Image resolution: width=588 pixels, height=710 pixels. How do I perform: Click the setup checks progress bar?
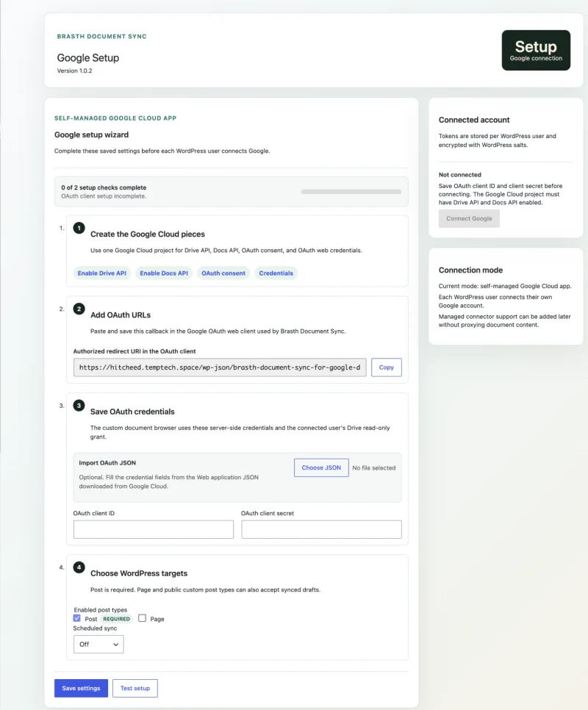pyautogui.click(x=351, y=192)
